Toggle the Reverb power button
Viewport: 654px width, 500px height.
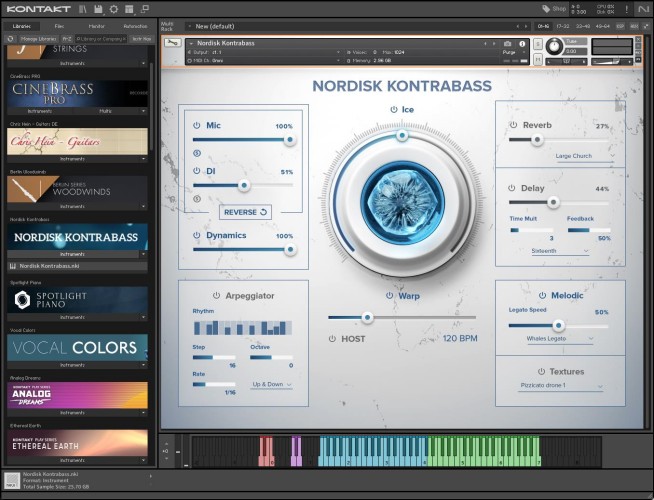[x=511, y=126]
